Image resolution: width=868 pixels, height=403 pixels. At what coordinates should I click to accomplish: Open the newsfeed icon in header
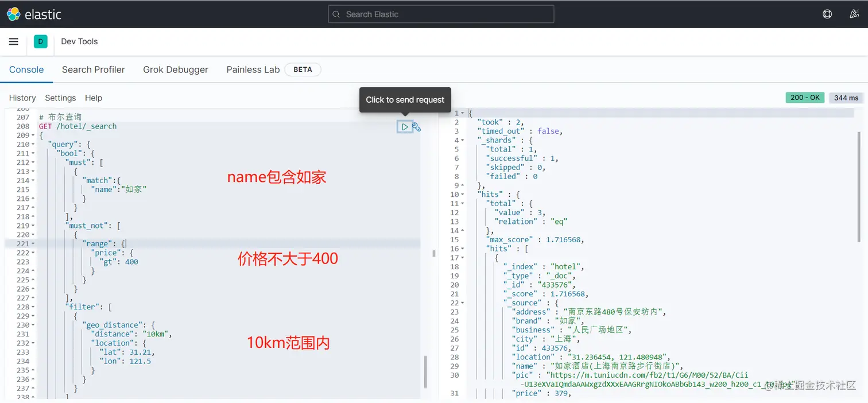pyautogui.click(x=854, y=14)
